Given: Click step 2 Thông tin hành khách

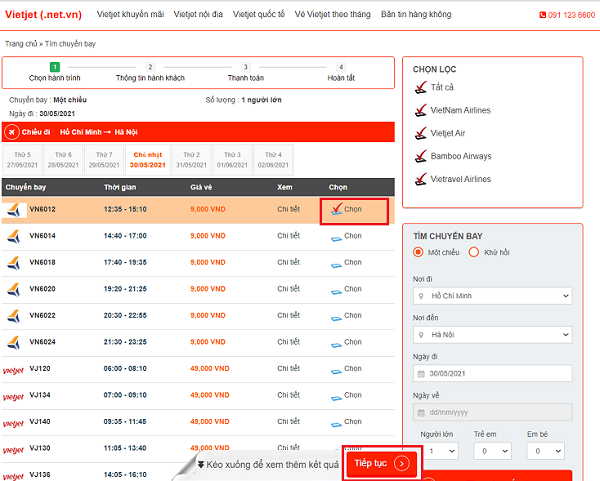Looking at the screenshot, I should pyautogui.click(x=150, y=72).
